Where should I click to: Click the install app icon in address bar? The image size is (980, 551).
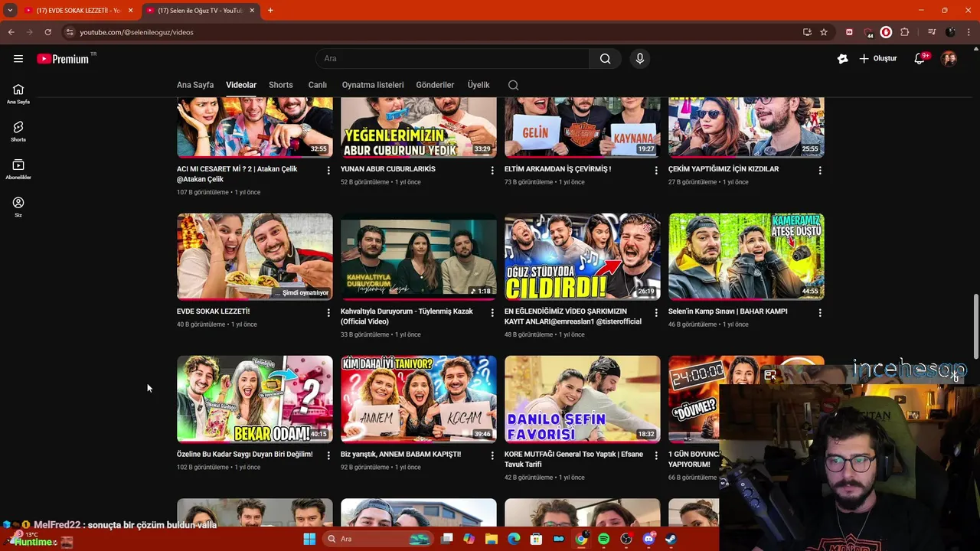[x=807, y=32]
